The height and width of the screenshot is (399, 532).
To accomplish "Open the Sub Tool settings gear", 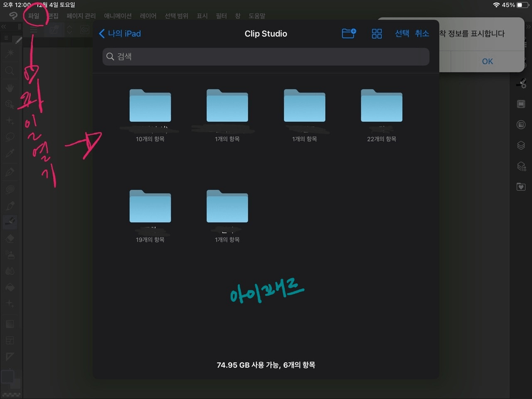I will 521,83.
